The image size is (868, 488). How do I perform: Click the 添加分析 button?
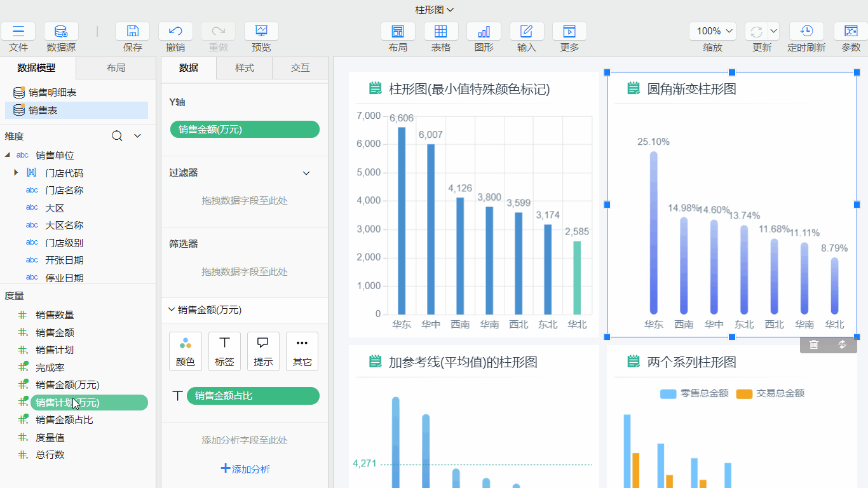[x=245, y=469]
